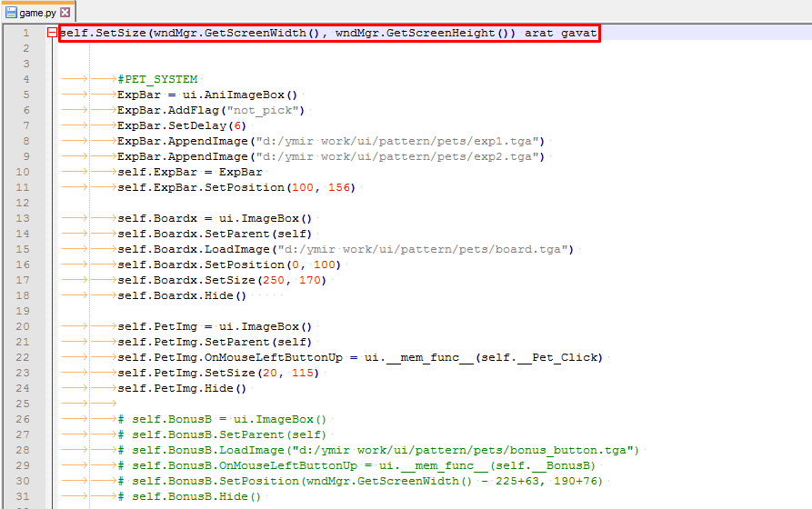Viewport: 812px width, 509px height.
Task: Click self.PetImg.OnMouseLeftButtonUp line
Action: 360,358
